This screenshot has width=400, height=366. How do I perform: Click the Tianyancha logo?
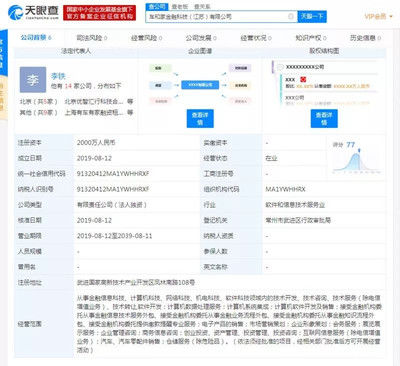(33, 12)
